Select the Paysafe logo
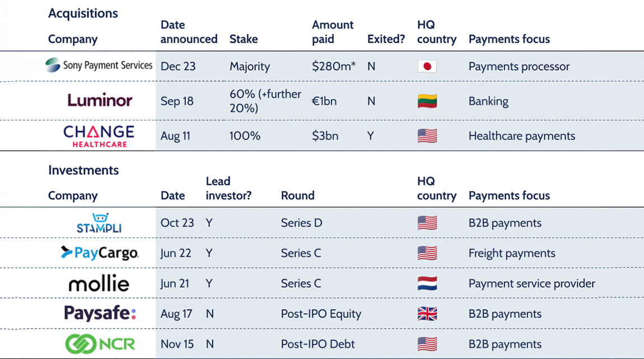 tap(100, 314)
